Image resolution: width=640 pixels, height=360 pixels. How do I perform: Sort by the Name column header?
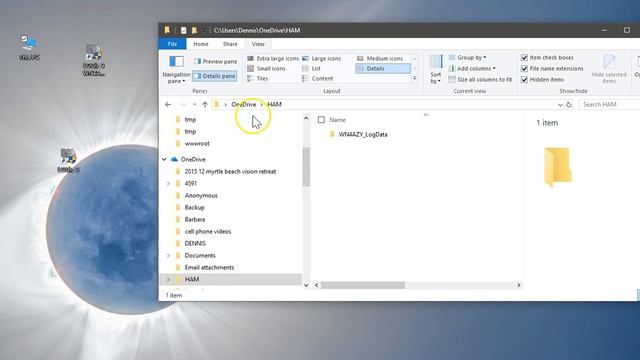(338, 120)
